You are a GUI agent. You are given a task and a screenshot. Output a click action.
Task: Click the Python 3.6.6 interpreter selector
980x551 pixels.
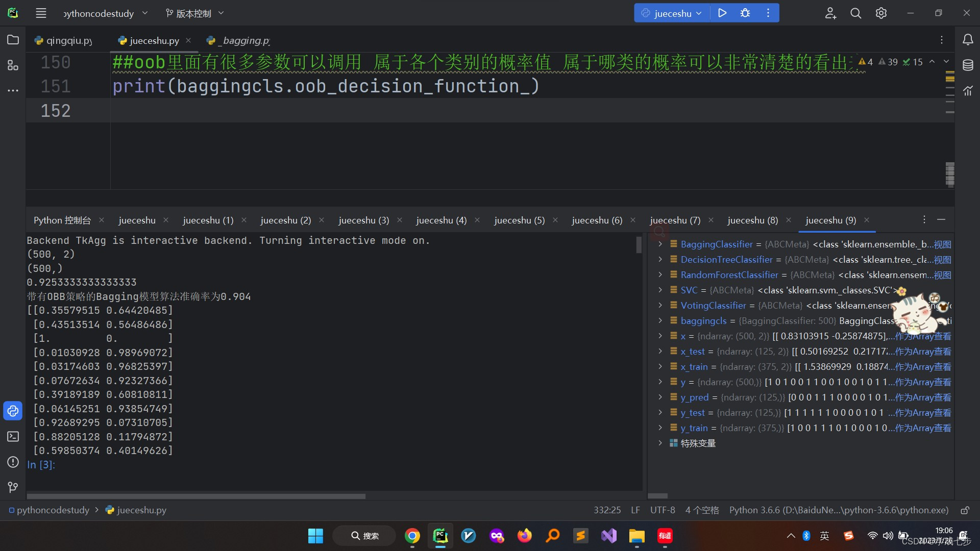pyautogui.click(x=839, y=510)
